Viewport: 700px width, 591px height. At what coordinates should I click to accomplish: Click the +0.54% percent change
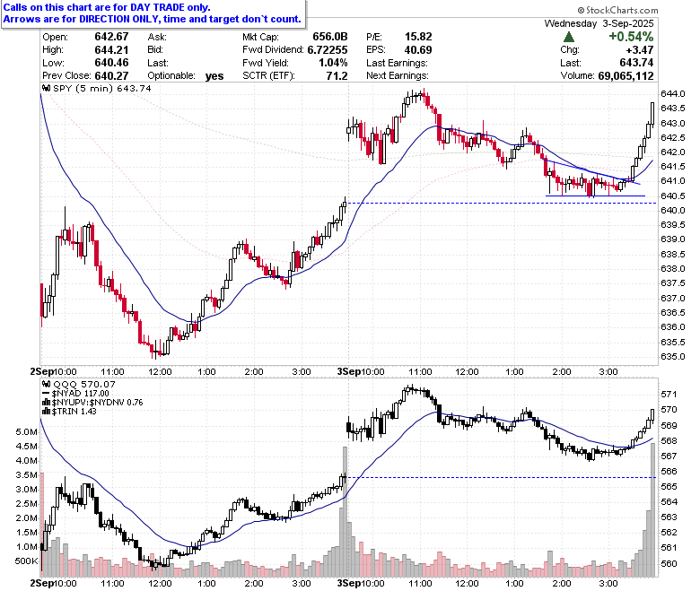click(631, 37)
